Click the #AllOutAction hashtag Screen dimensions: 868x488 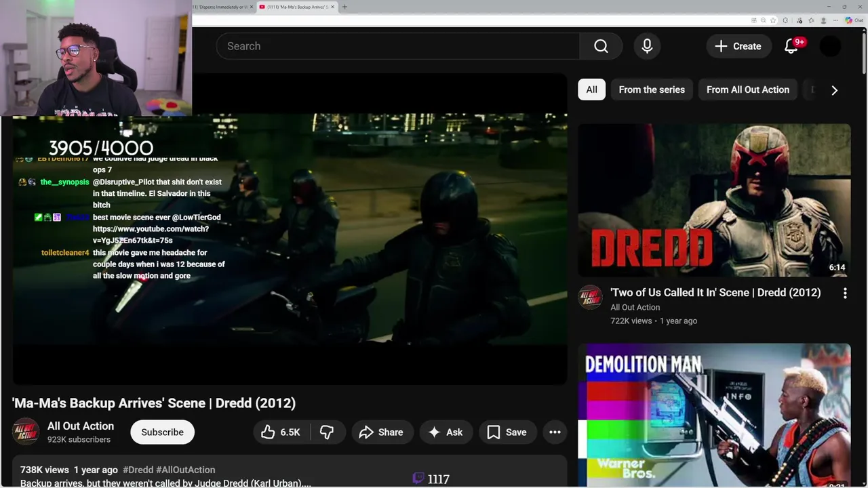point(186,470)
